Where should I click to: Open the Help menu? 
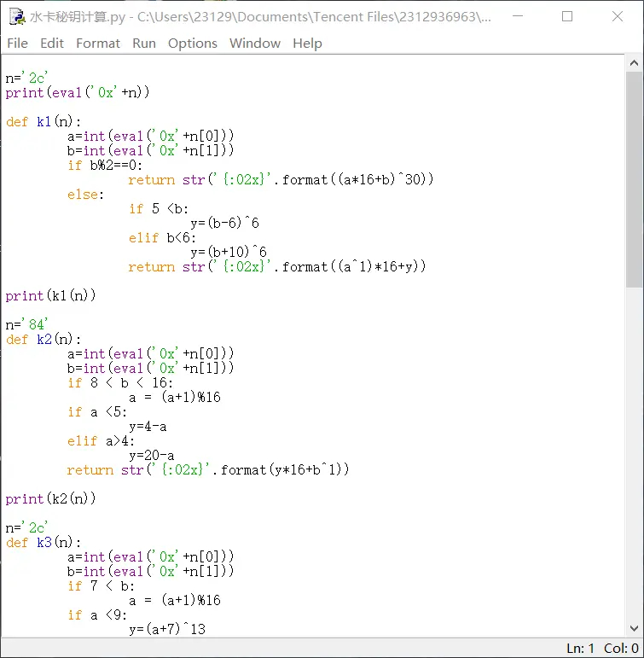tap(307, 44)
